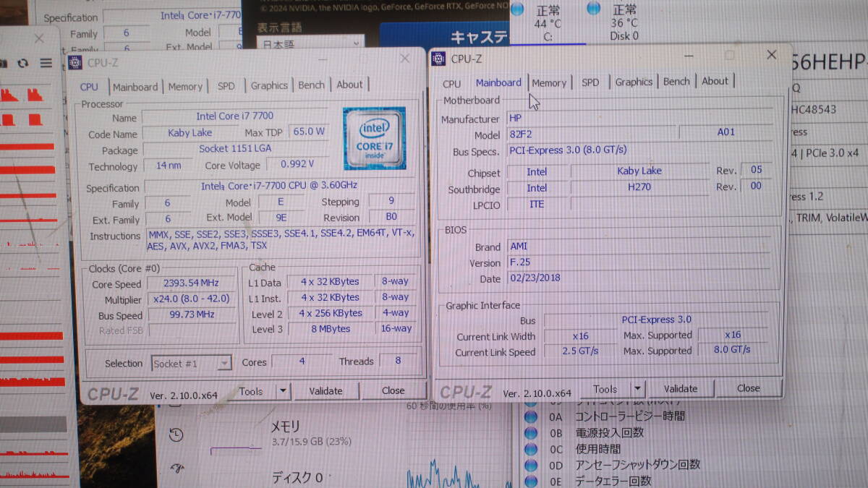Image resolution: width=868 pixels, height=488 pixels.
Task: Click the BIOS Date value 02/23/2018
Action: coord(639,278)
